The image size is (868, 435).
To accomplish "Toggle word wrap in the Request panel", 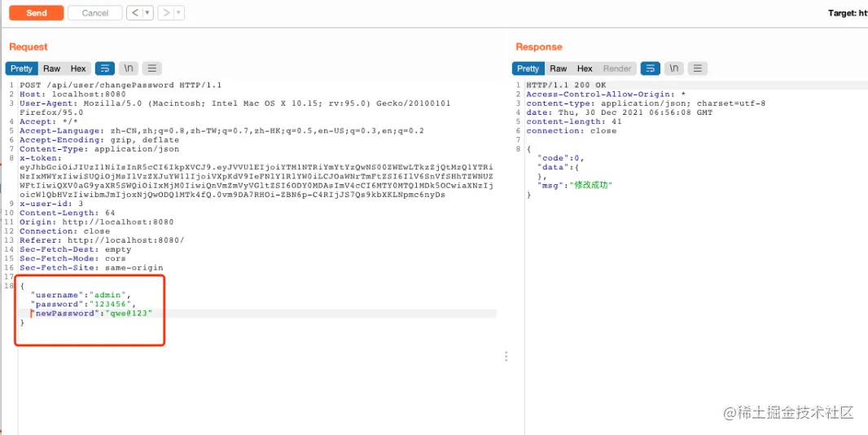I will (104, 68).
